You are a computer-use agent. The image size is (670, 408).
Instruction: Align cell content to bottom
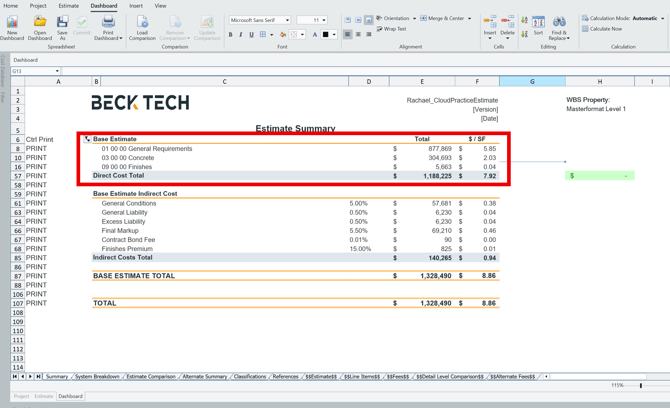pyautogui.click(x=368, y=20)
